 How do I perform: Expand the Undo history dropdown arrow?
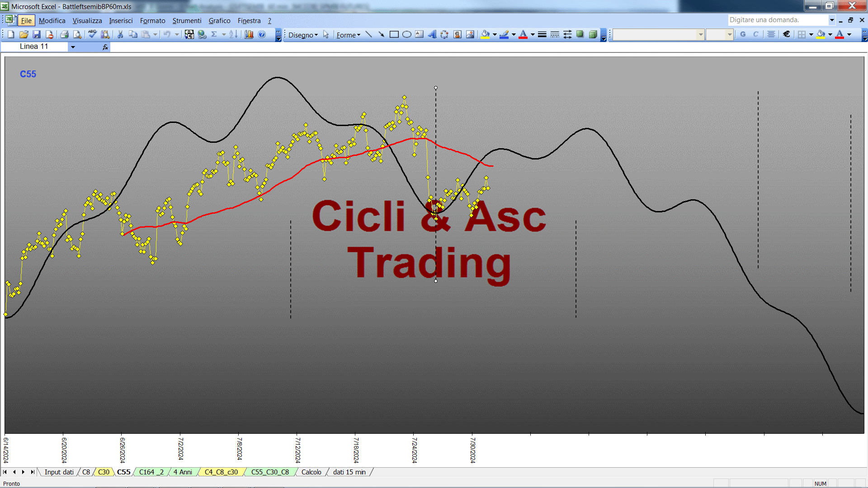[177, 35]
